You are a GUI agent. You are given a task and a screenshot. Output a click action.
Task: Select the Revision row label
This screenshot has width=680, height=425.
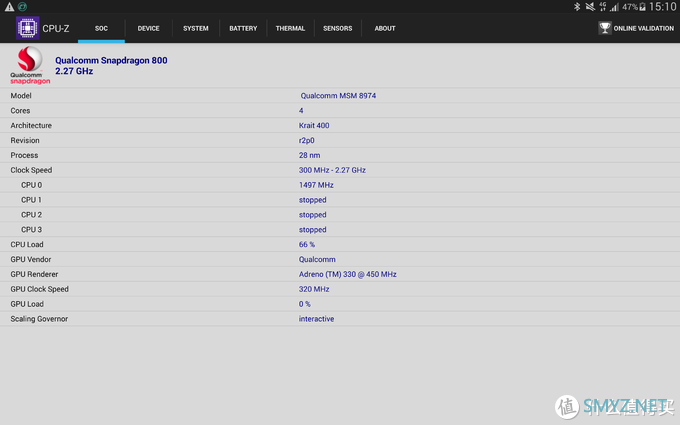[25, 140]
